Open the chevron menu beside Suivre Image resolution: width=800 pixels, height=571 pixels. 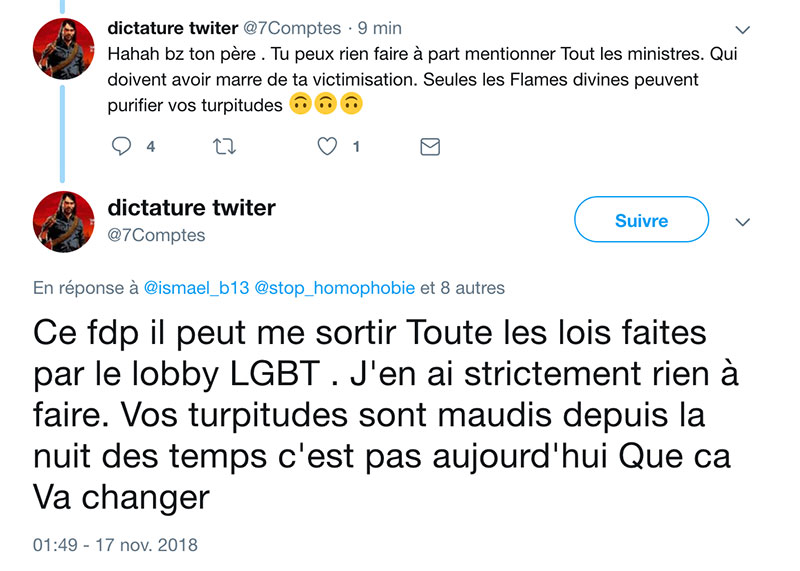coord(742,222)
